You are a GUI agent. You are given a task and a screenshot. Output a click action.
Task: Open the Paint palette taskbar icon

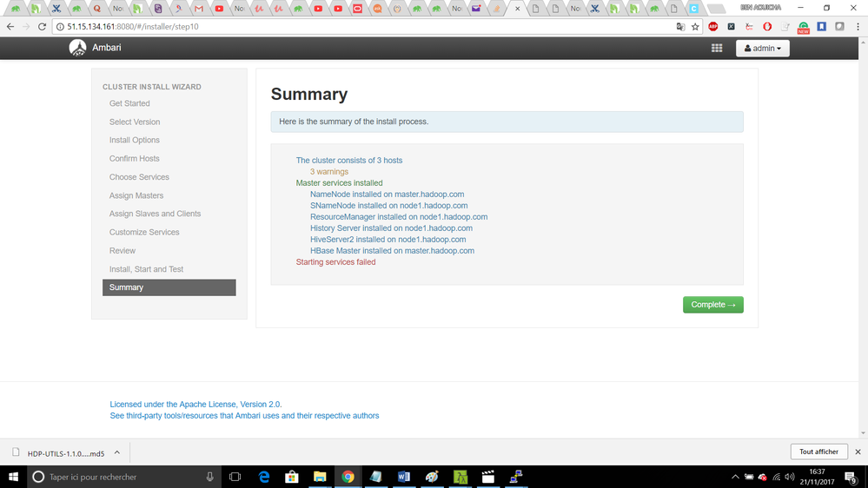432,477
